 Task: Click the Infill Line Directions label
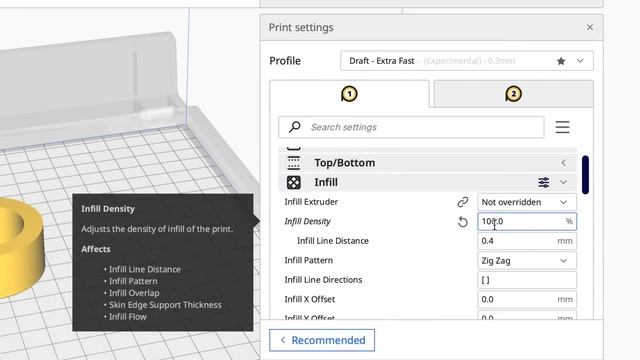[323, 280]
